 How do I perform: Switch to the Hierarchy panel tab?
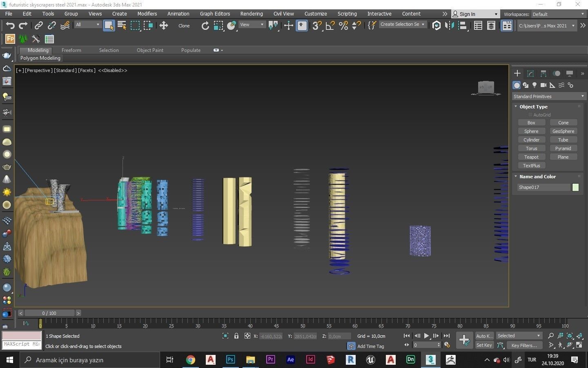pos(543,74)
